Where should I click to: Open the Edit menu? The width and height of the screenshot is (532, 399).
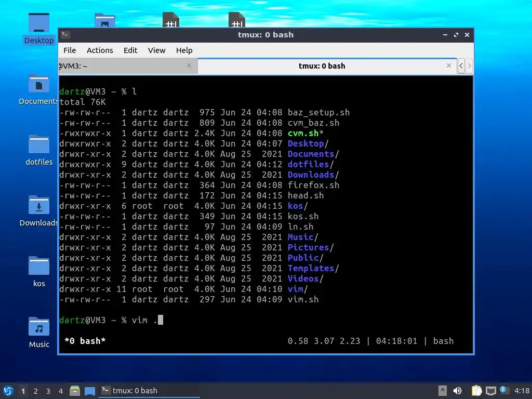130,50
